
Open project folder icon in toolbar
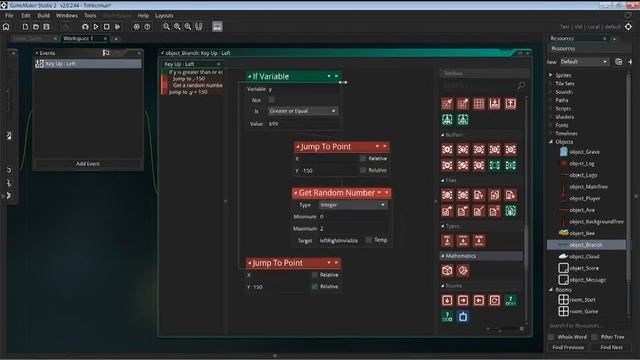click(x=36, y=27)
